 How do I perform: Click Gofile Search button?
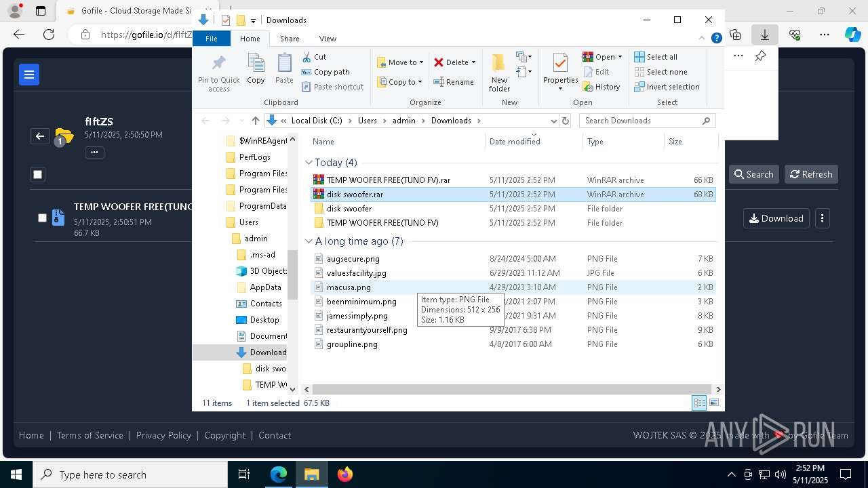753,174
